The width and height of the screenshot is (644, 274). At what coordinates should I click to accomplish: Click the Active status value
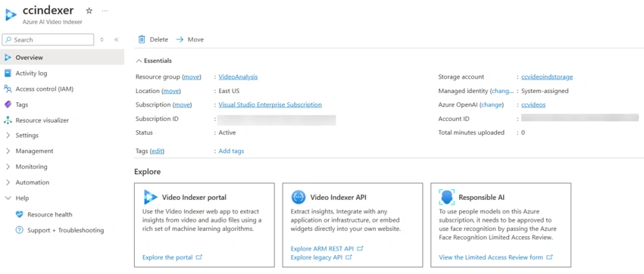coord(227,132)
